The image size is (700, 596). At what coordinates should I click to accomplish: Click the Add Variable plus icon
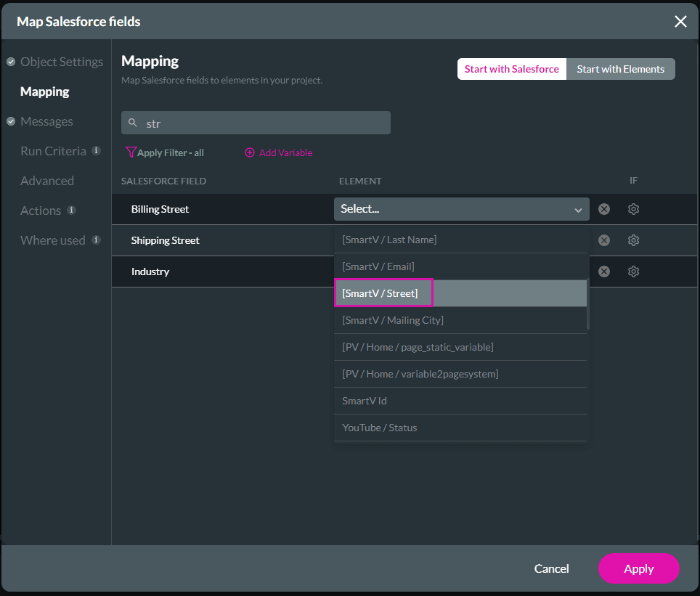(251, 152)
